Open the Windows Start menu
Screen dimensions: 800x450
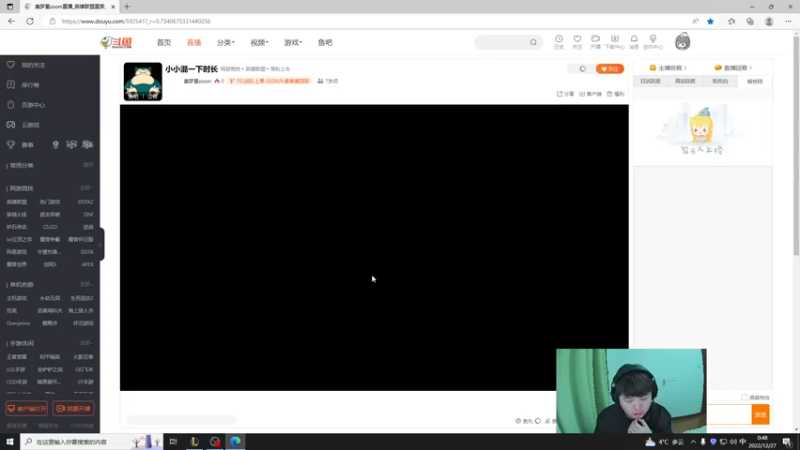point(10,441)
